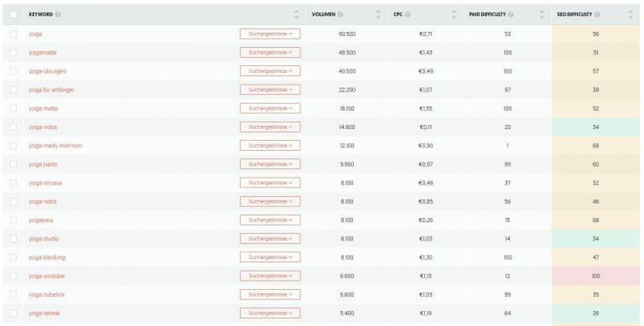
Task: Expand Suchergebnisse for yoga youtube
Action: tap(270, 276)
